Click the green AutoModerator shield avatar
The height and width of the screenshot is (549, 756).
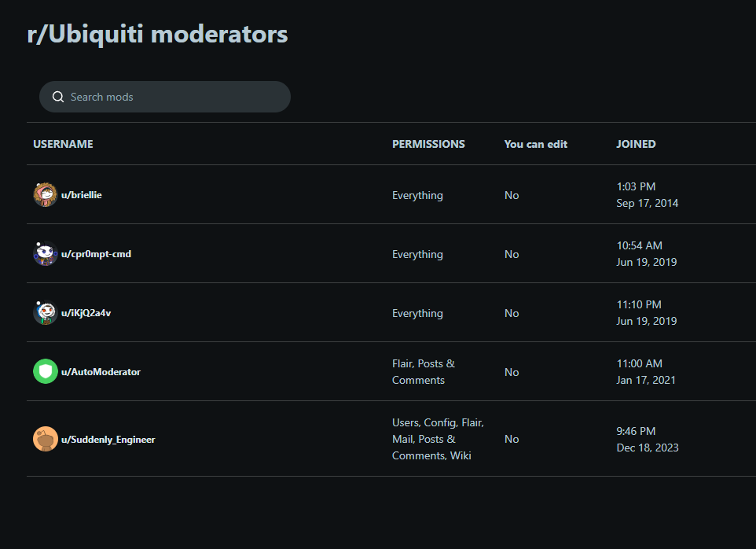pos(46,371)
